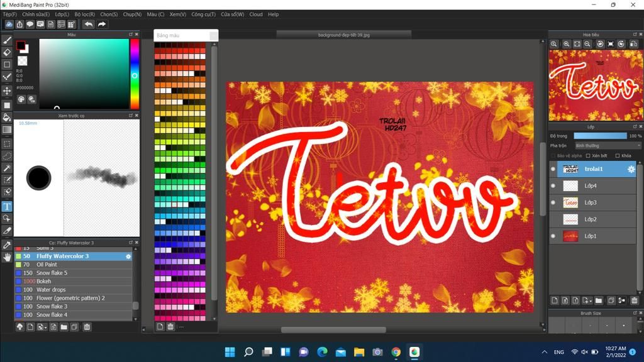
Task: Select the Hand tool
Action: 7,257
